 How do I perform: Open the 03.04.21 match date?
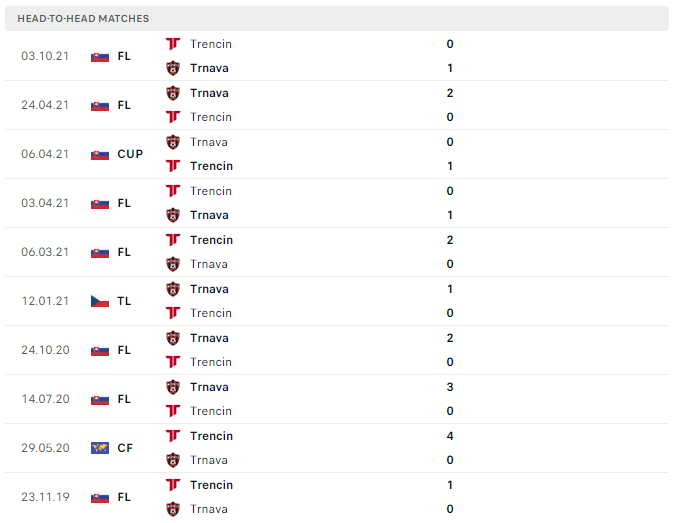(x=45, y=203)
